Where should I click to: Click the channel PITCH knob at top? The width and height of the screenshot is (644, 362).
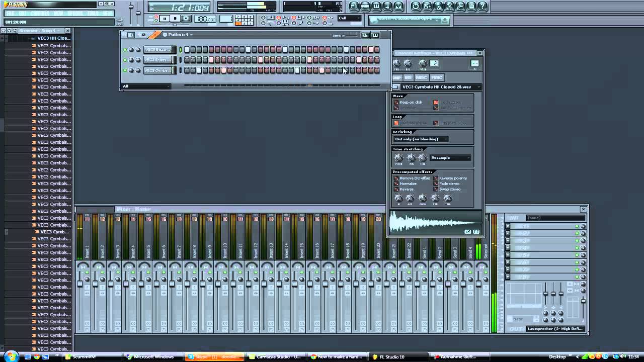tap(423, 63)
